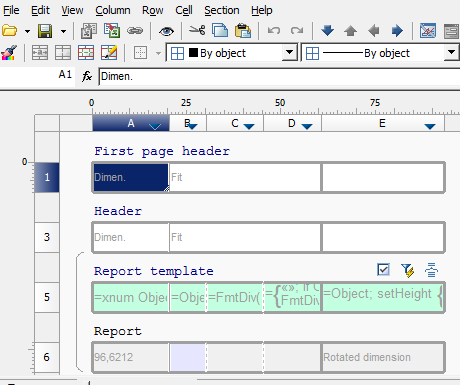The width and height of the screenshot is (460, 385).
Task: Click the Undo arrow icon
Action: tap(274, 31)
